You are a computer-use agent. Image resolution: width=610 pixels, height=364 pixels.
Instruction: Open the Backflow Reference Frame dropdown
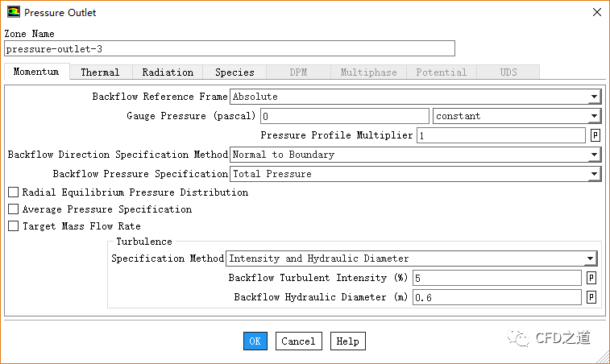click(x=415, y=97)
